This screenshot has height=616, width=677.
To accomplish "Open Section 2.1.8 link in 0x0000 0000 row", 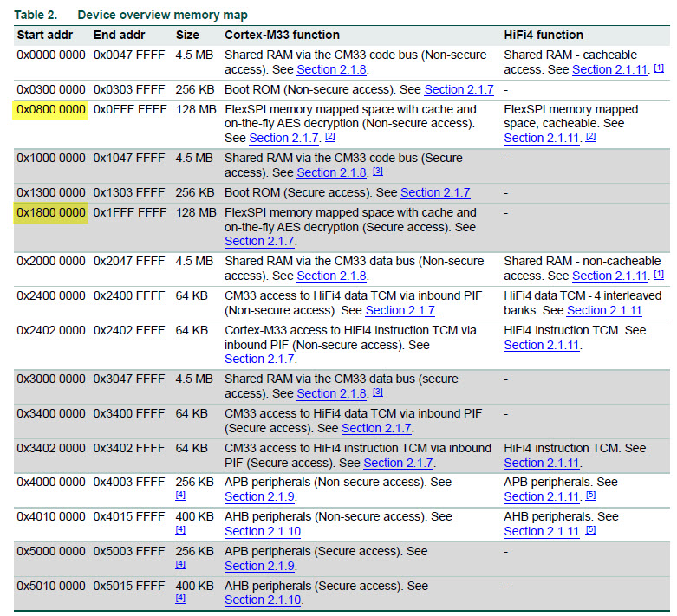I will 332,69.
